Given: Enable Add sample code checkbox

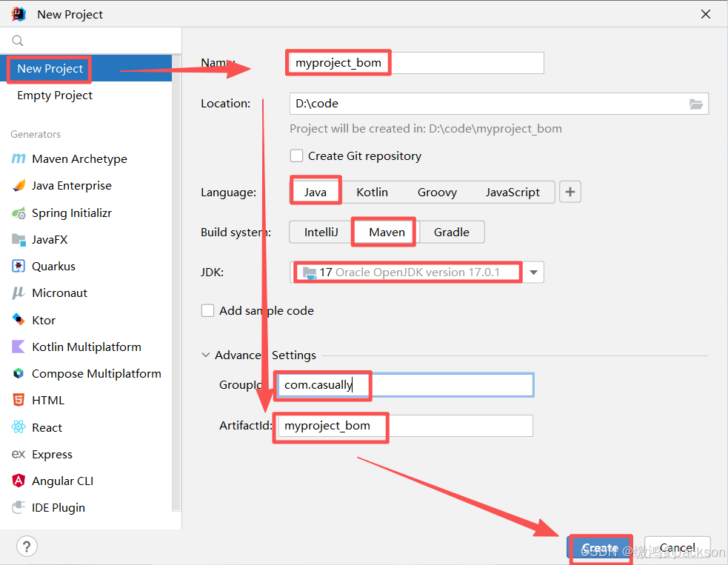Looking at the screenshot, I should tap(207, 310).
